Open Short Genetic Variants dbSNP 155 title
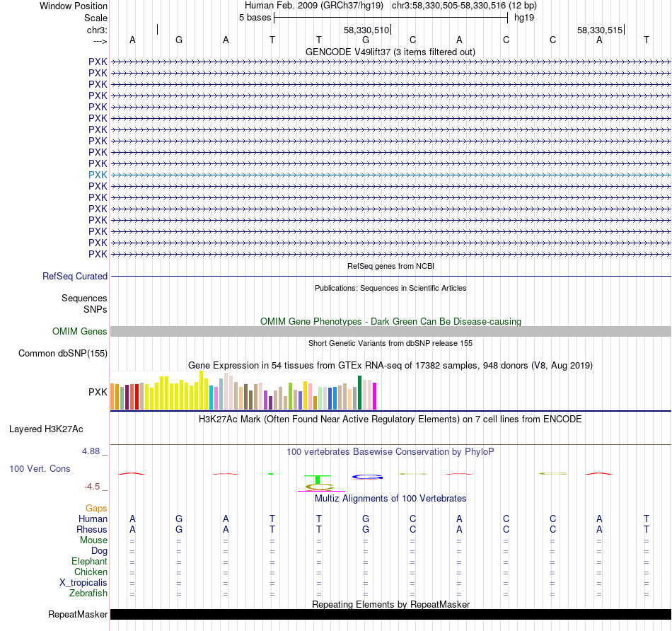The image size is (672, 631). [390, 343]
